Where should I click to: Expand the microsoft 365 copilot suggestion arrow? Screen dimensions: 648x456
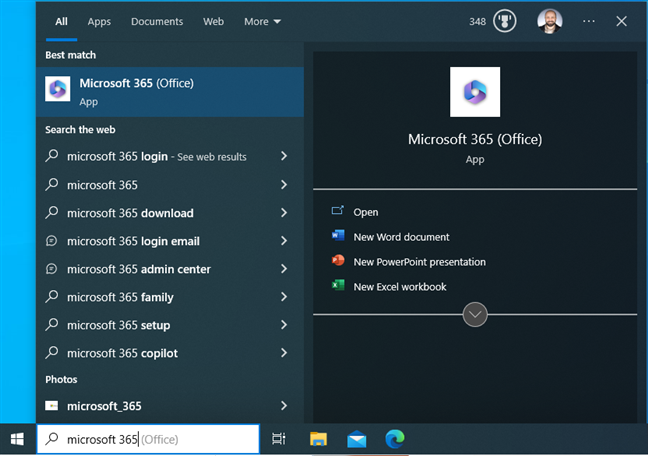pos(284,353)
